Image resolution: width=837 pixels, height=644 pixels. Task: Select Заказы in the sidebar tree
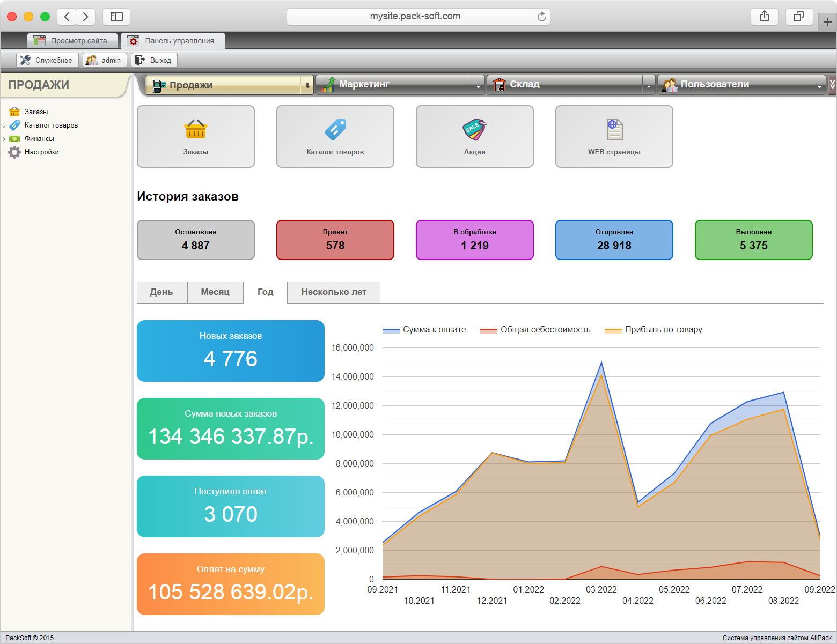coord(36,112)
